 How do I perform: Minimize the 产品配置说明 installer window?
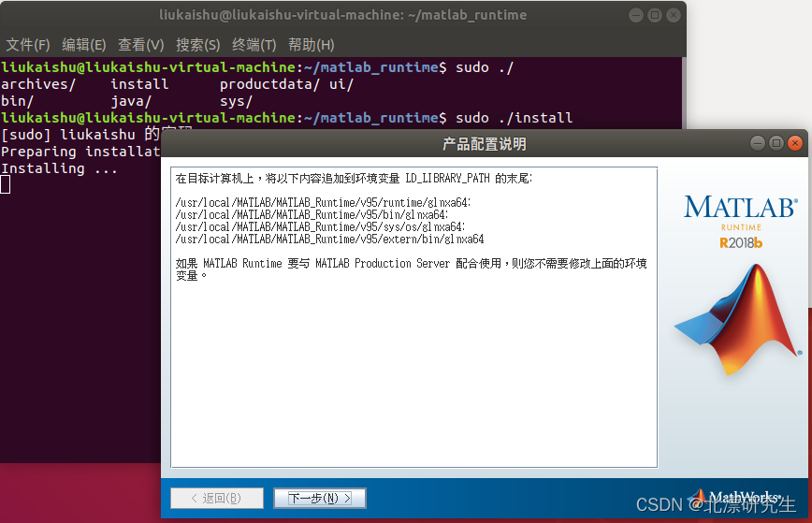(758, 143)
